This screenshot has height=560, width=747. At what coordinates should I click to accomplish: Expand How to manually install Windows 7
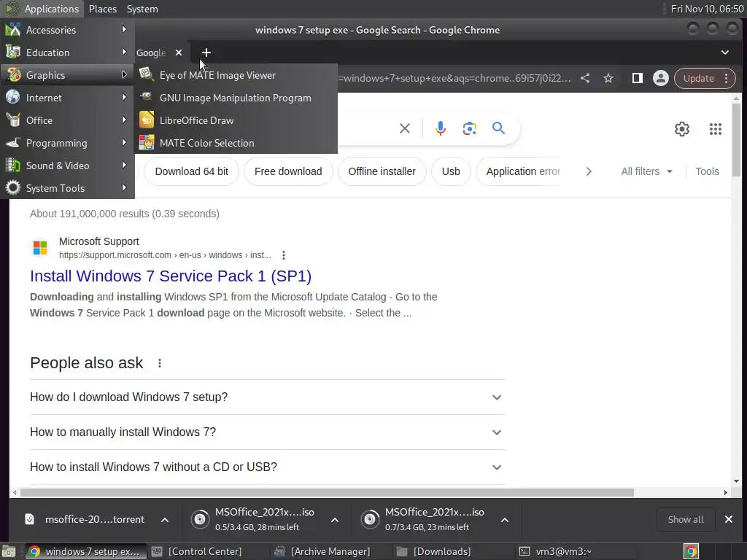coord(267,432)
